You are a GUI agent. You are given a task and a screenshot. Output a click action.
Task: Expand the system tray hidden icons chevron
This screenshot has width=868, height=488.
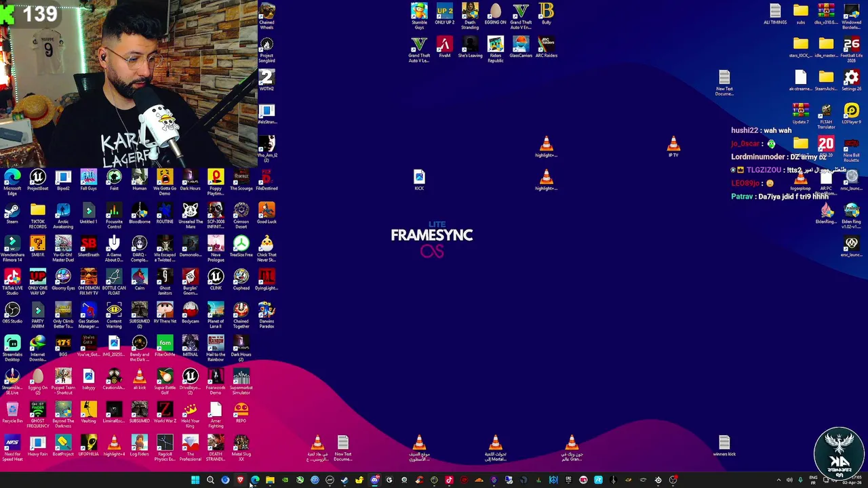click(778, 480)
